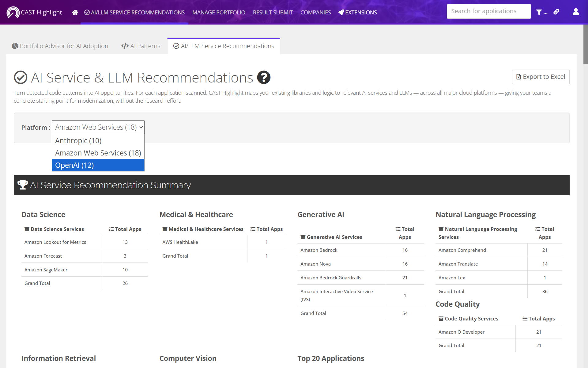Click Amazon Lex row
Image resolution: width=588 pixels, height=368 pixels.
pyautogui.click(x=499, y=278)
